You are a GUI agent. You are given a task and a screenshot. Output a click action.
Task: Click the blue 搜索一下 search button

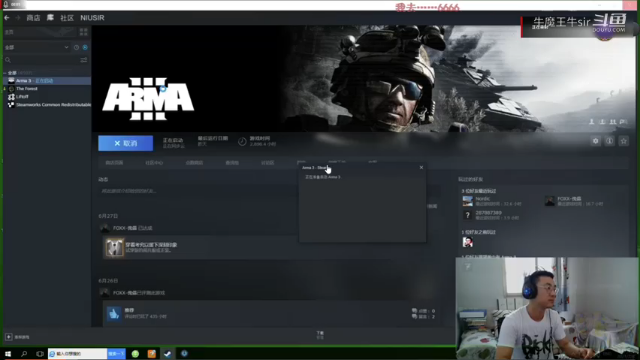116,353
